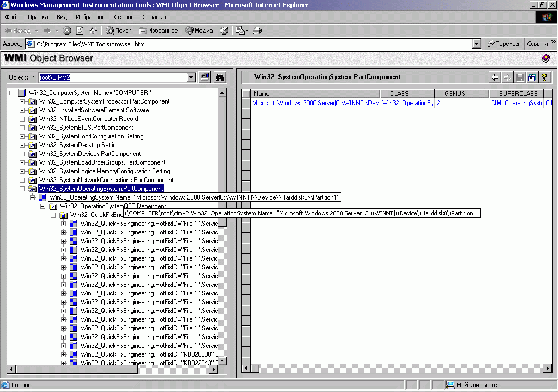Select Win32_SystemLogicalMemoryConfiguration.Setting tree row
Viewport: 558px width, 392px height.
click(x=105, y=171)
